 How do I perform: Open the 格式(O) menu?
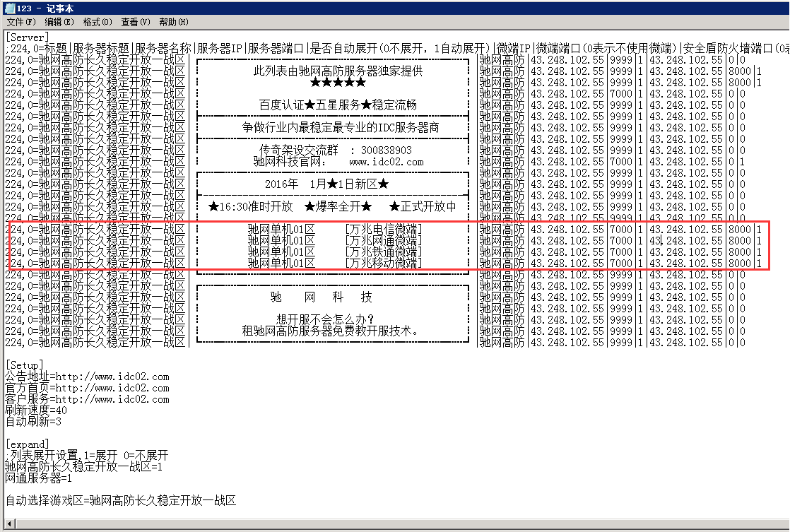(98, 22)
